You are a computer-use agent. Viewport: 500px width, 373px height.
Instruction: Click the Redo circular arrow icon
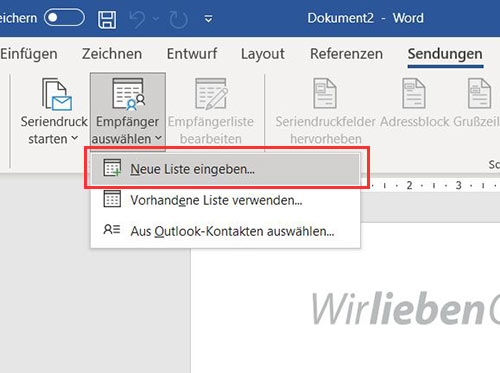pyautogui.click(x=178, y=19)
